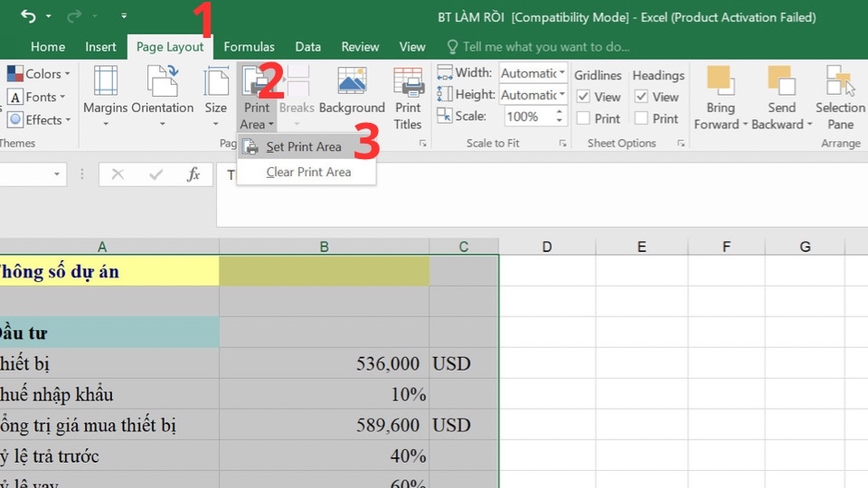Open Page Setup dialog launcher
Screen dimensions: 868x488
[423, 144]
